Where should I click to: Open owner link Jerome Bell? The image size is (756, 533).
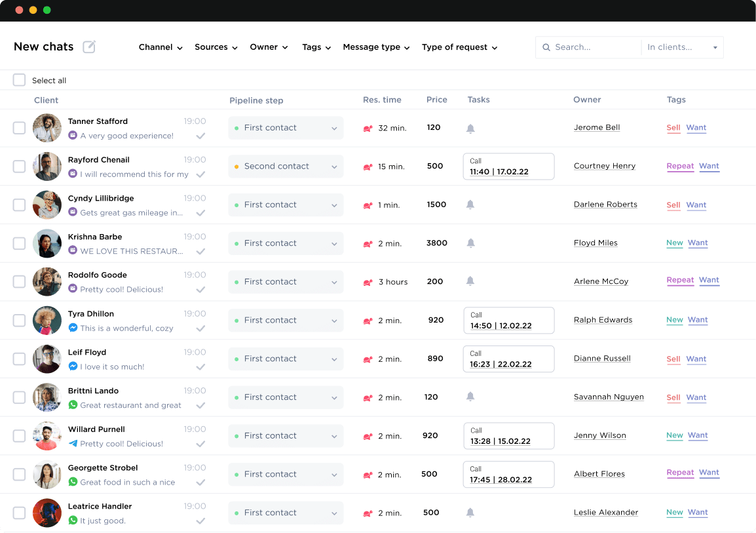[597, 128]
